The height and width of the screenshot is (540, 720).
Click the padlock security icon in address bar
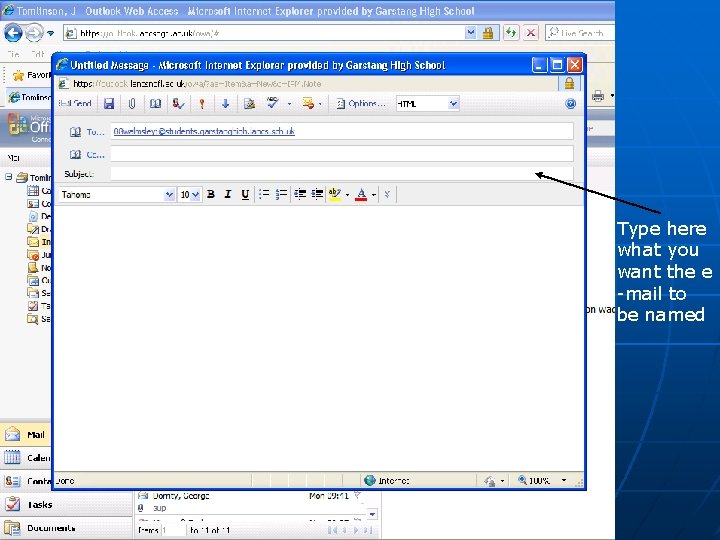pyautogui.click(x=488, y=33)
